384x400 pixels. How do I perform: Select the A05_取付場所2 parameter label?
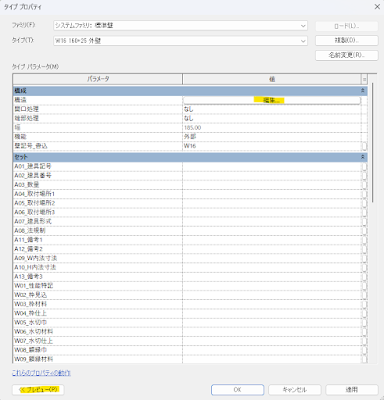[34, 203]
